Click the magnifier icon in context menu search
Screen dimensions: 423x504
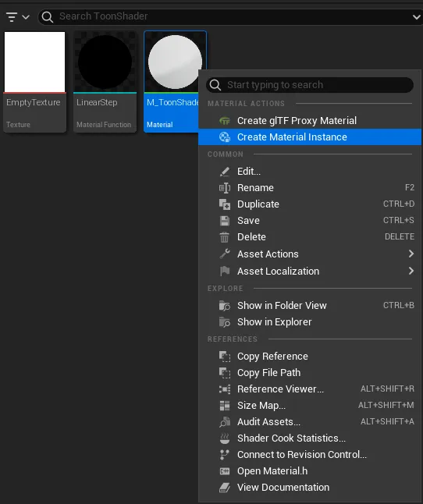tap(215, 85)
